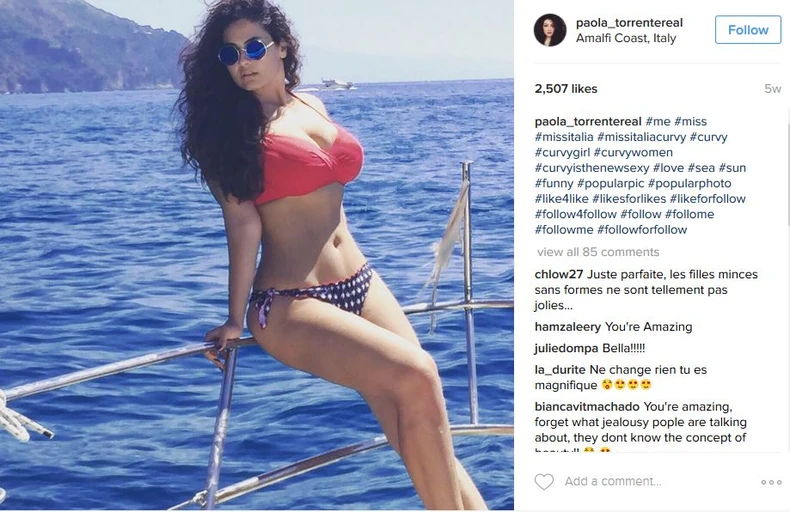
Task: Visit commenter biancavitmachado's profile
Action: click(x=587, y=407)
